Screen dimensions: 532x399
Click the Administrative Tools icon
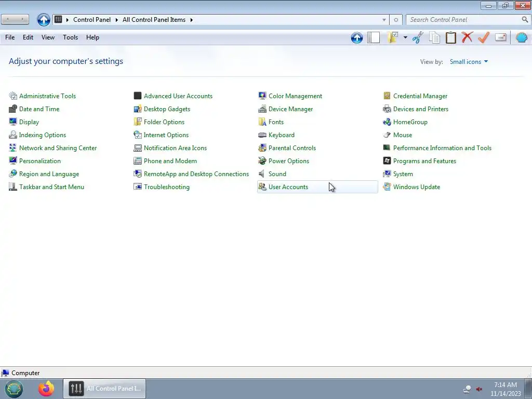coord(13,96)
